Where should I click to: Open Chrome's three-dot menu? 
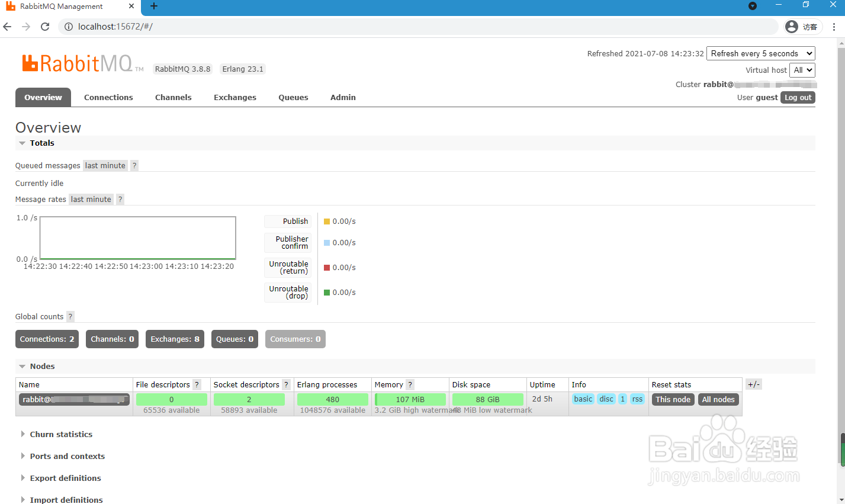tap(834, 27)
